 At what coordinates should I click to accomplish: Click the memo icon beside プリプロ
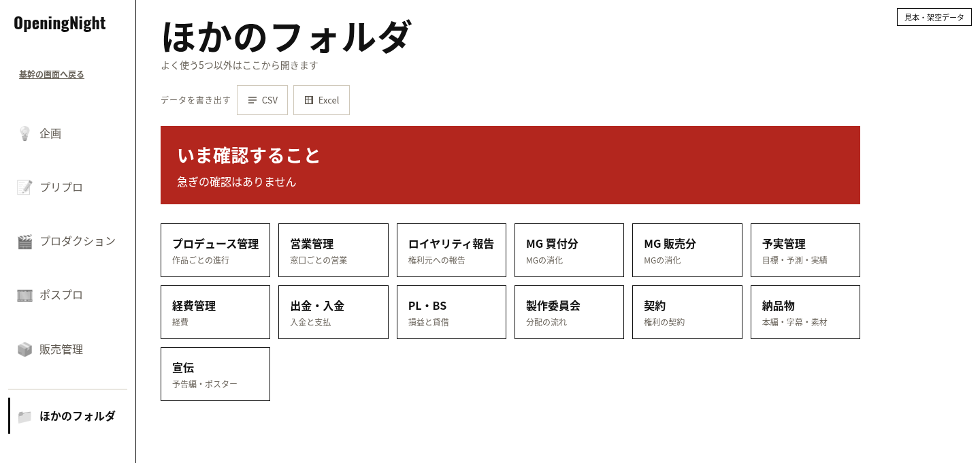(x=24, y=187)
